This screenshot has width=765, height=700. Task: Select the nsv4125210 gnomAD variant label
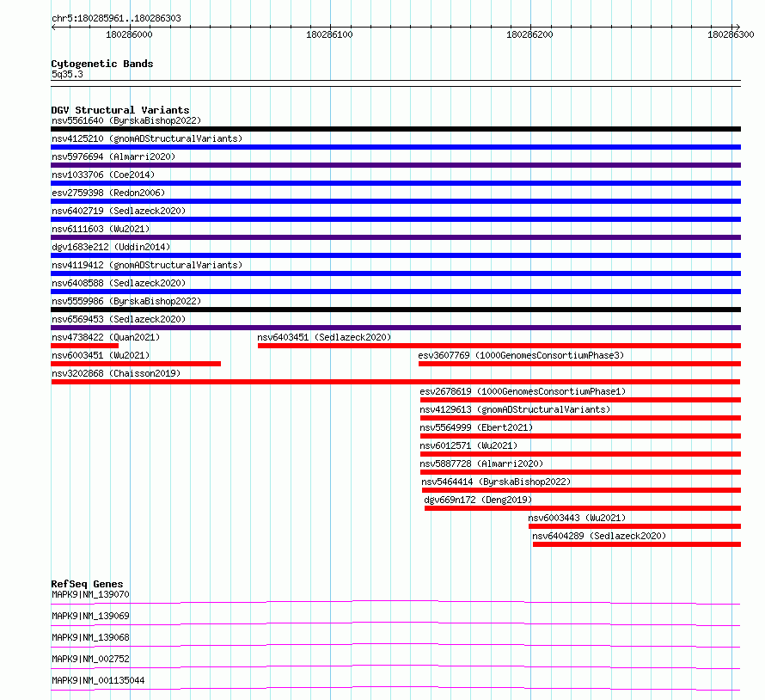[x=147, y=138]
